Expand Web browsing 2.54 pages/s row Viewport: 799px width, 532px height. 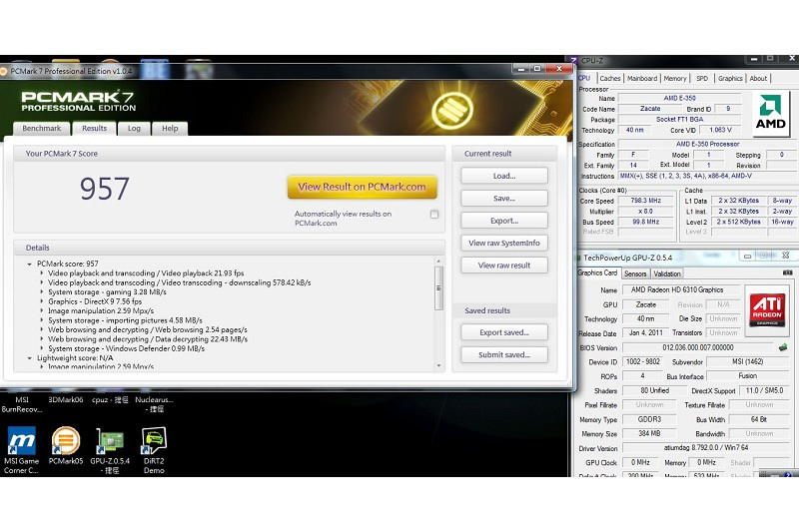pyautogui.click(x=42, y=330)
